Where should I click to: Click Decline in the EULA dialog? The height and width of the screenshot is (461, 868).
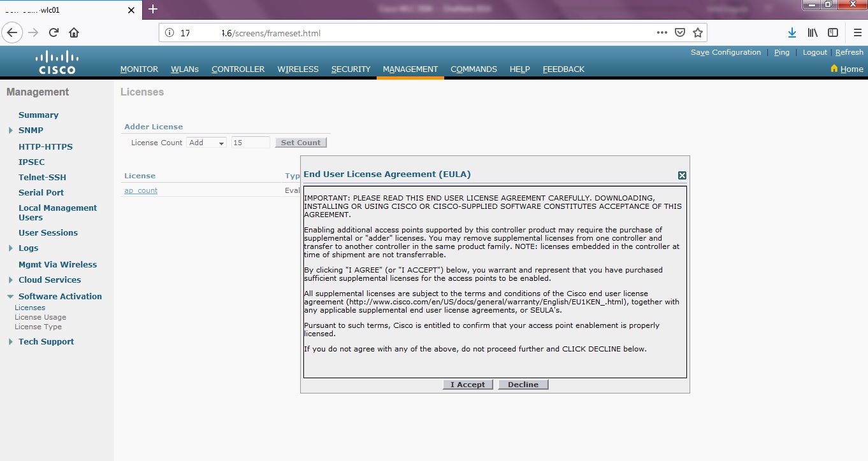pos(523,385)
